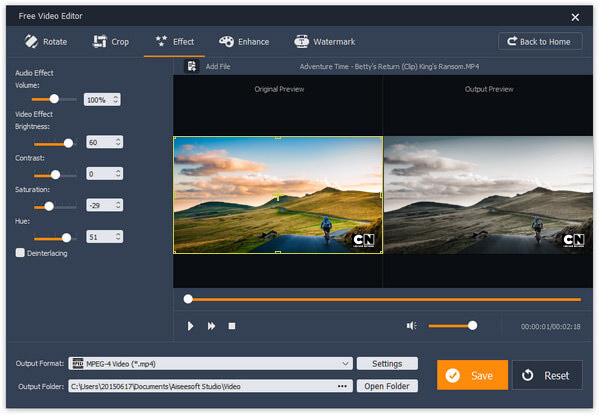Click the Output Preview image
Screen dimensions: 599x415
tap(488, 195)
